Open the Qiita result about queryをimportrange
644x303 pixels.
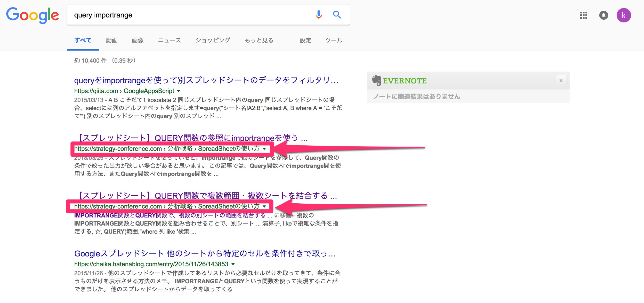pos(206,80)
